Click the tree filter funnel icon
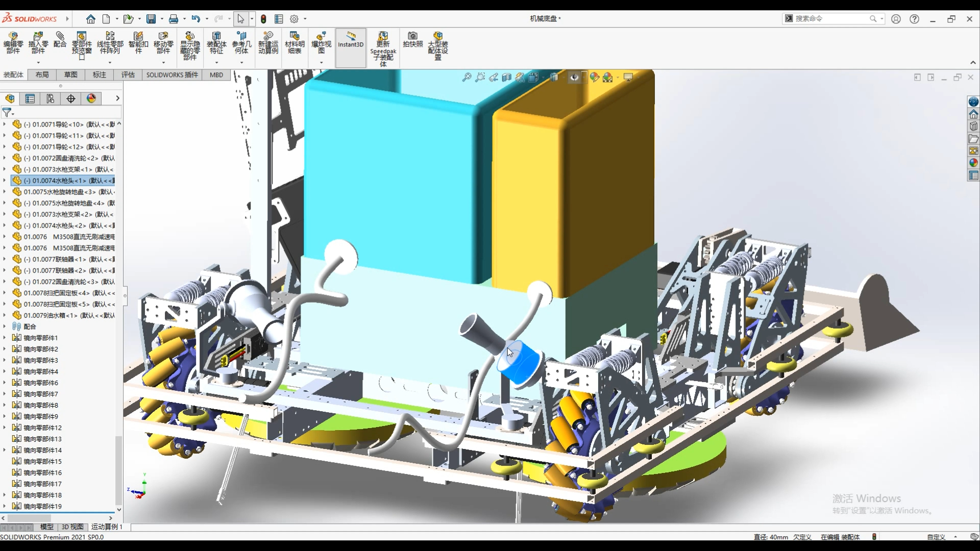Image resolution: width=980 pixels, height=551 pixels. point(7,112)
